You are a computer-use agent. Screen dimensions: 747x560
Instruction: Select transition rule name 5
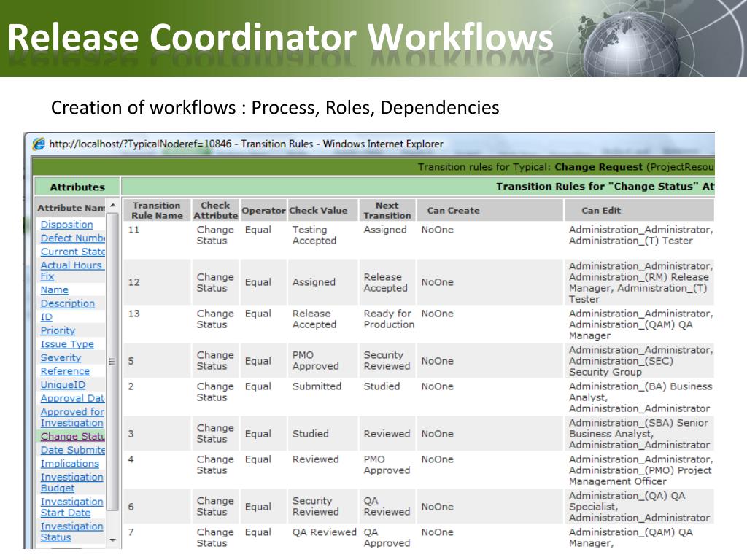pyautogui.click(x=131, y=361)
